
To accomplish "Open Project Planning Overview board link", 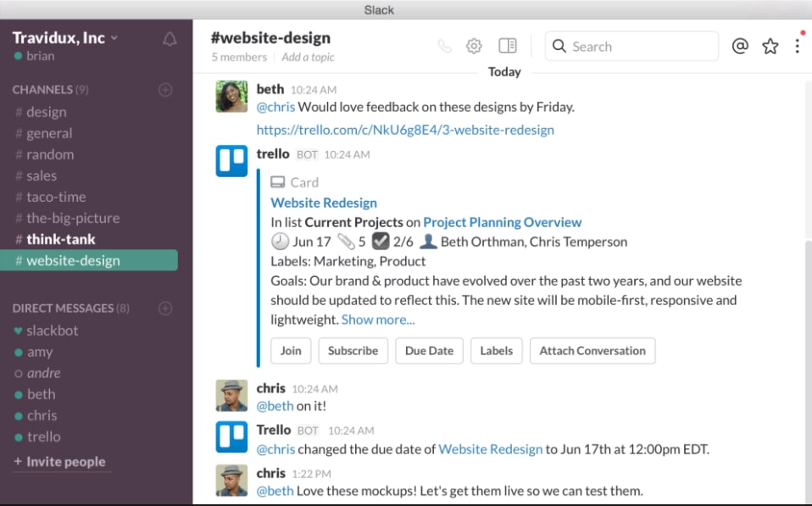I will 503,222.
